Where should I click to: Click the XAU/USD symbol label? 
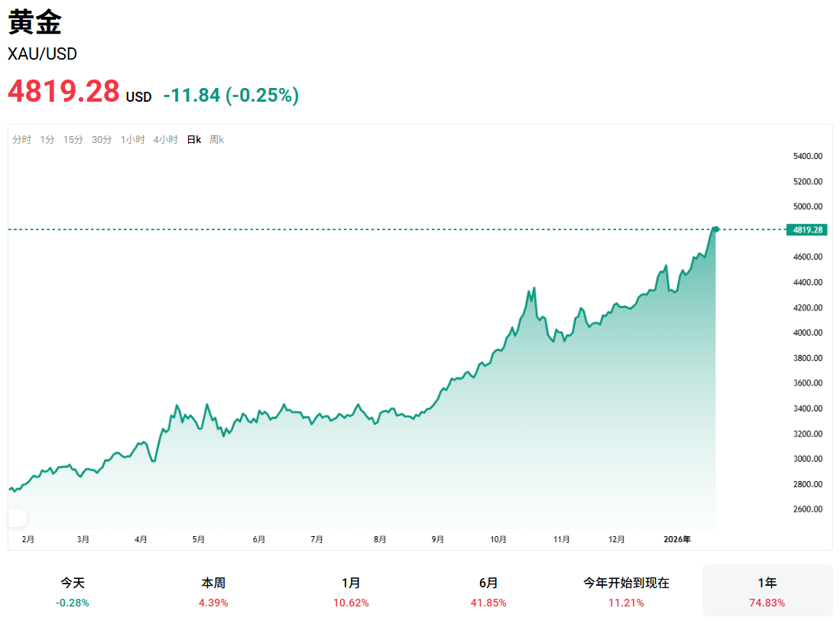41,54
